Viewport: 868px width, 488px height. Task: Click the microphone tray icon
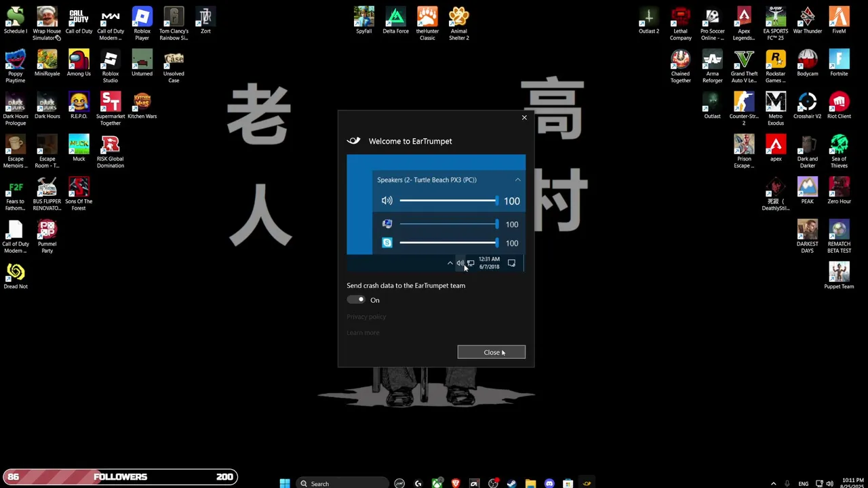point(787,483)
